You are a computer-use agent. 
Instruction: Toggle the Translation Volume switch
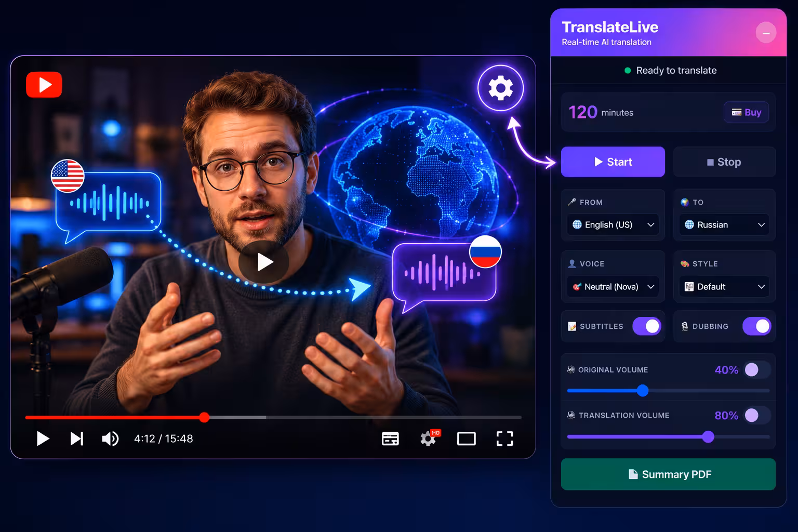click(757, 415)
